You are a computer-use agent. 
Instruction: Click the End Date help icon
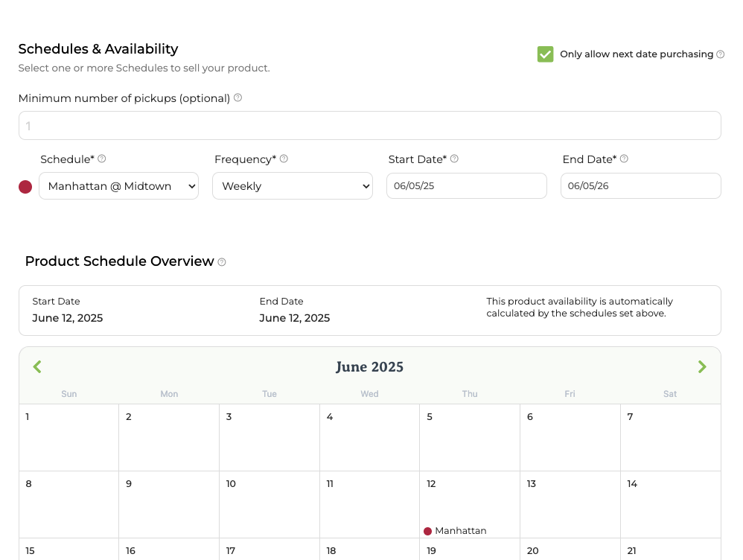pos(624,159)
